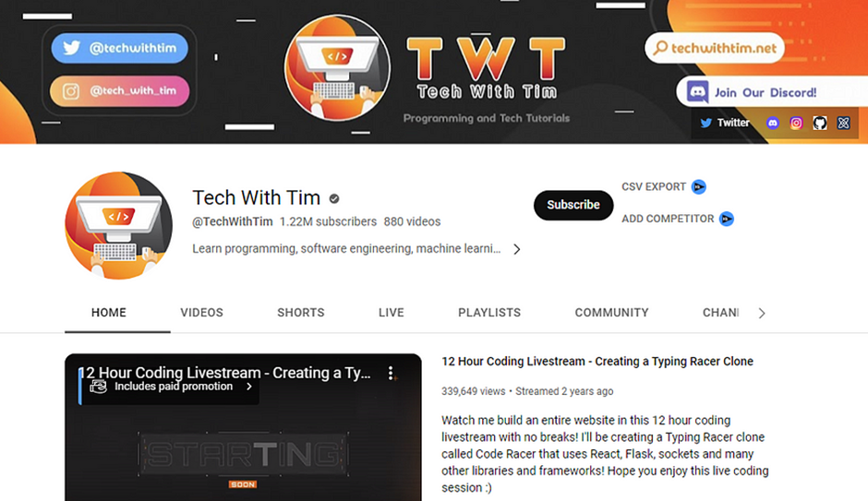Open the video three-dot options menu
Screen dimensions: 868x501
pyautogui.click(x=391, y=374)
